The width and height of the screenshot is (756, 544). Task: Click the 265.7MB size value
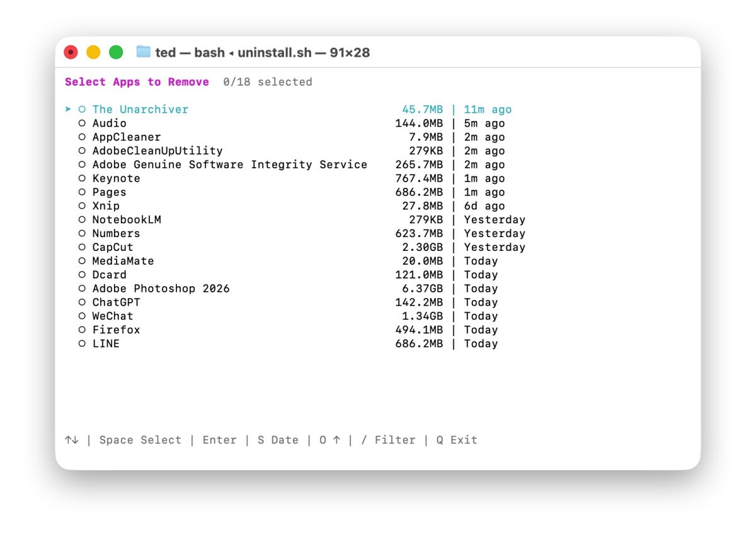click(419, 165)
